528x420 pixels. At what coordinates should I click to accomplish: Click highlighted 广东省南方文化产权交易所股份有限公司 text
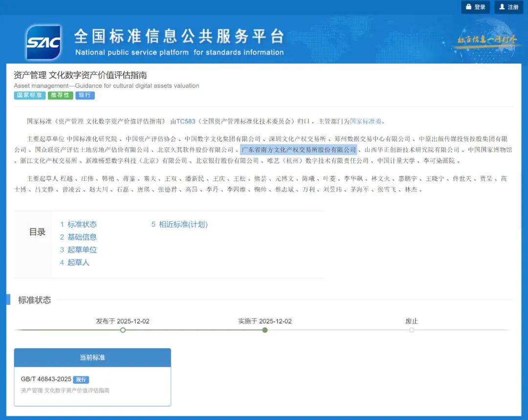298,150
